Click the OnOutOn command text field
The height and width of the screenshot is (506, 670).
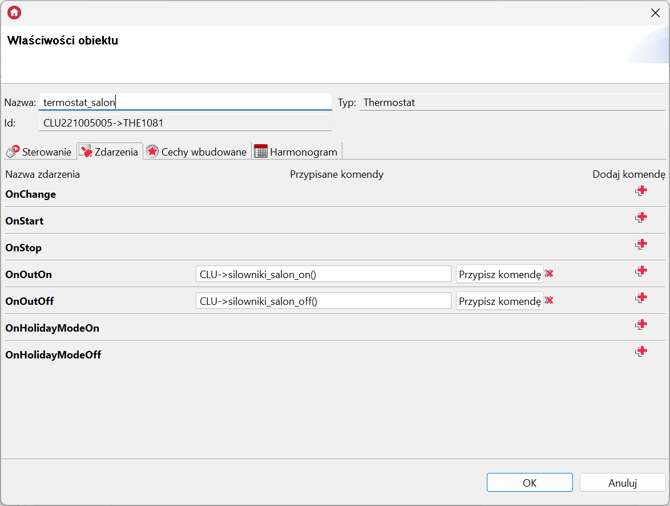coord(323,274)
